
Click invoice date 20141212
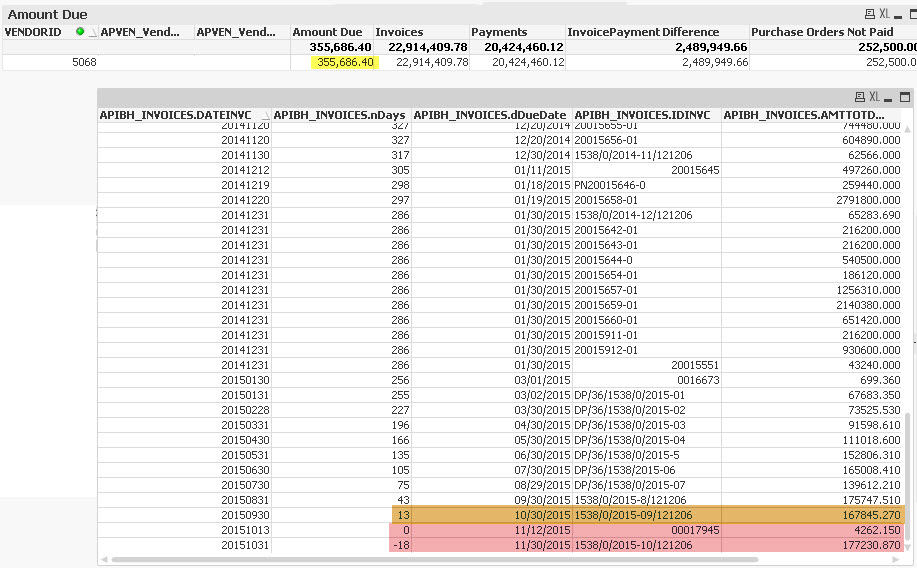click(245, 170)
